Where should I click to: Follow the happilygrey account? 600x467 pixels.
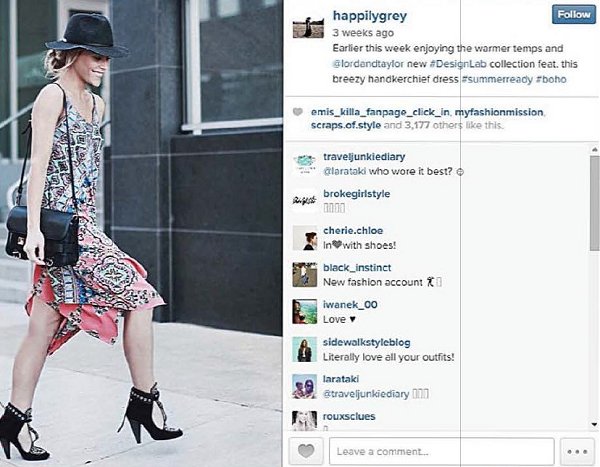point(574,15)
